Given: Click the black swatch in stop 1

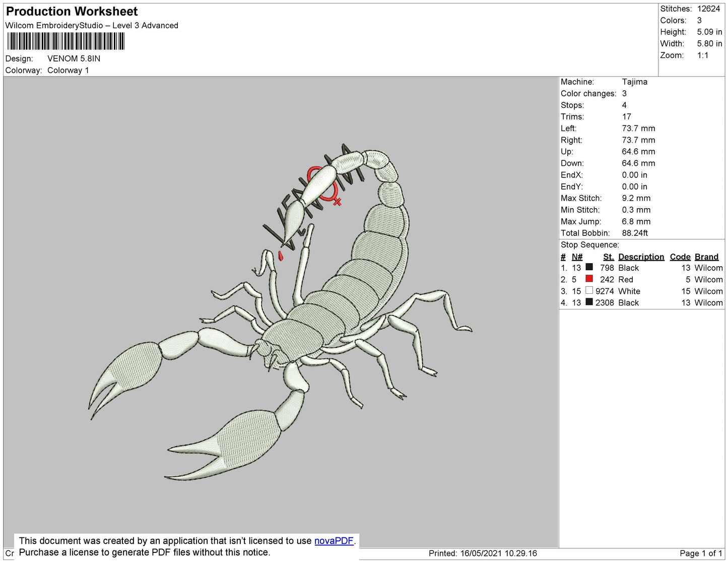Looking at the screenshot, I should (x=589, y=267).
